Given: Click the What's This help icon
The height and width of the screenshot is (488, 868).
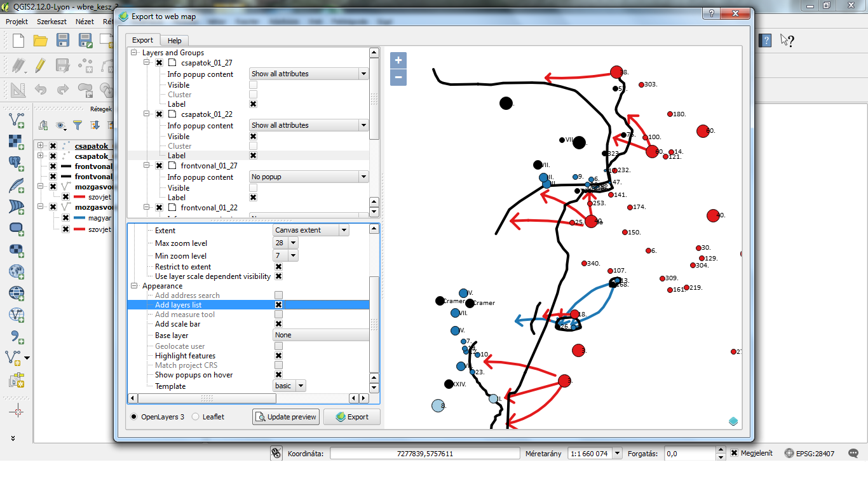Looking at the screenshot, I should tap(787, 41).
